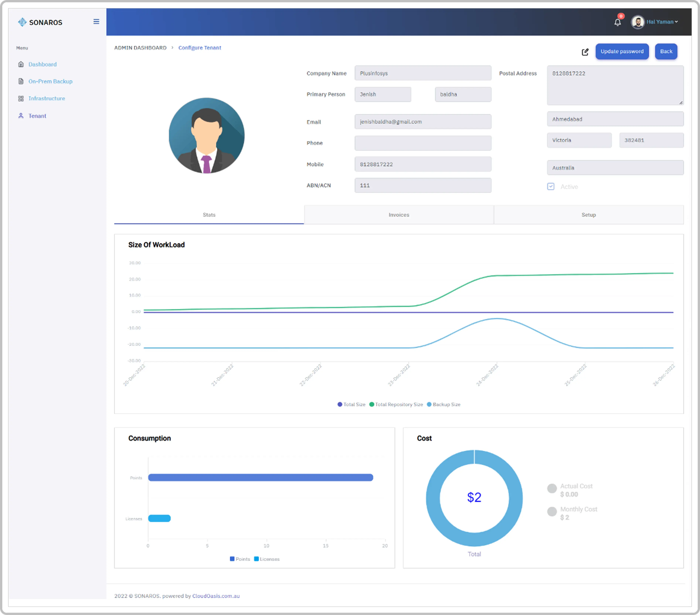Click the Company Name input field
700x615 pixels.
click(423, 73)
